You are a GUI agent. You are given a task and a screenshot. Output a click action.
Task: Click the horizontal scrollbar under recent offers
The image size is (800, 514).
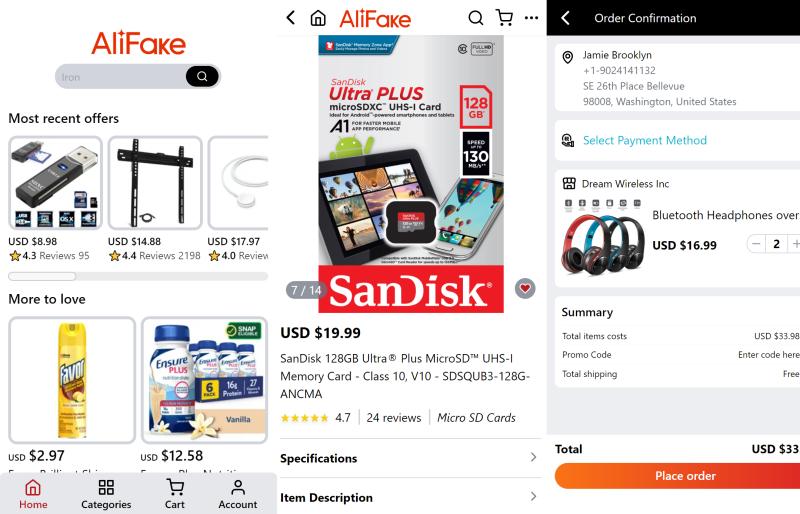(x=138, y=276)
